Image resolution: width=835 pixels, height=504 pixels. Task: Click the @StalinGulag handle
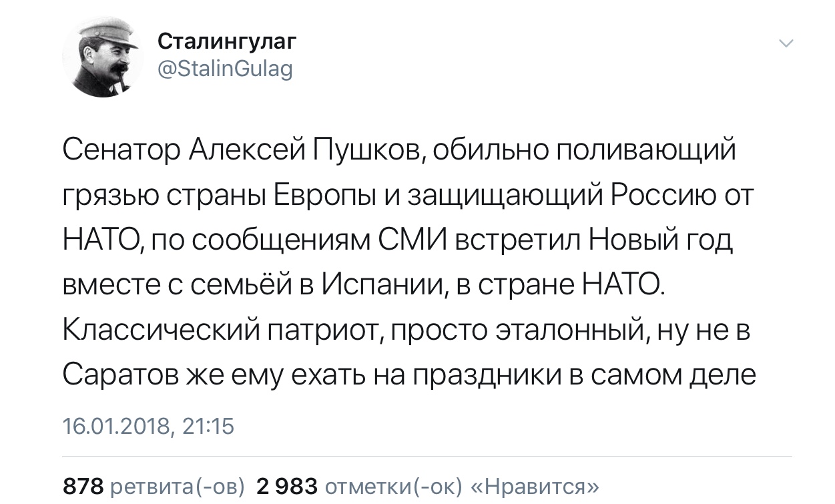pos(226,69)
